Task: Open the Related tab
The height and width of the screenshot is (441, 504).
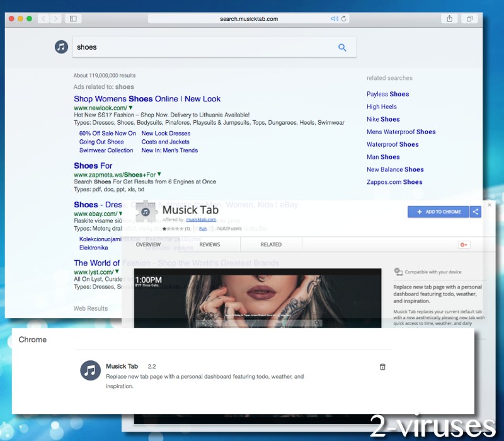Action: (272, 244)
